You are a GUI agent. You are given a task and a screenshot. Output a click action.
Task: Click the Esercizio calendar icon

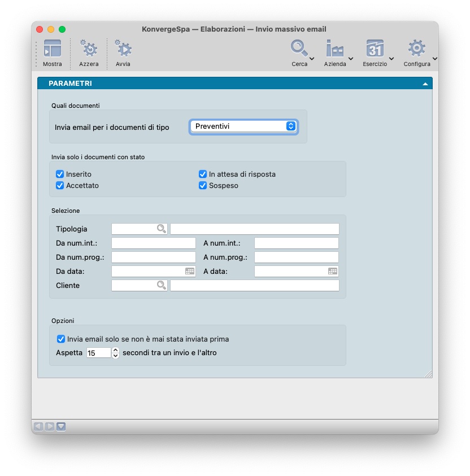(x=375, y=50)
